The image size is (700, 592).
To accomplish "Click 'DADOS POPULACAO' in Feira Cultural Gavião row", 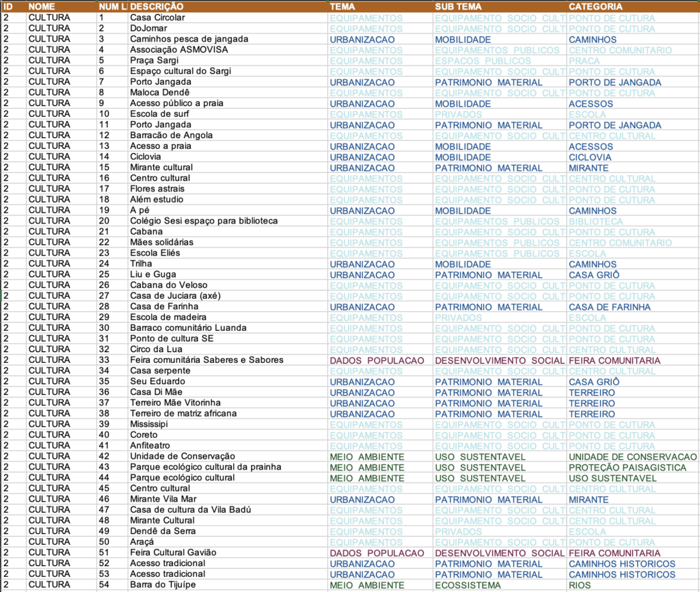I will (x=377, y=553).
